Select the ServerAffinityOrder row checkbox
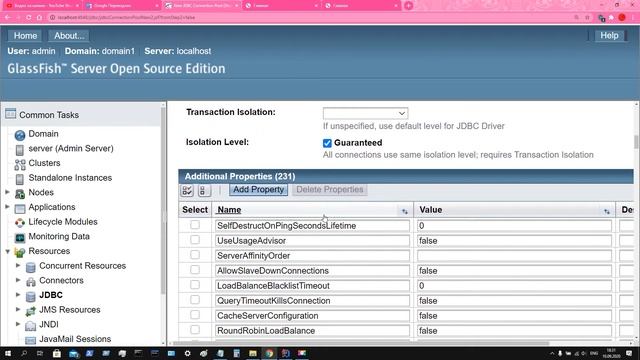The image size is (640, 360). click(195, 255)
